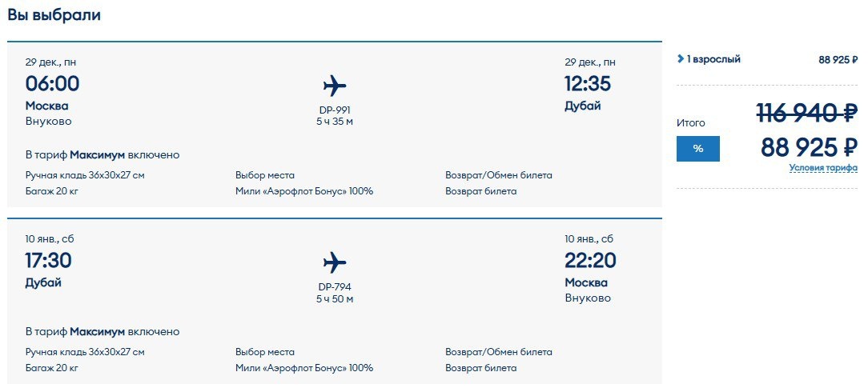Select flight number DP-991 text
Viewport: 868px width, 388px height.
pos(335,110)
